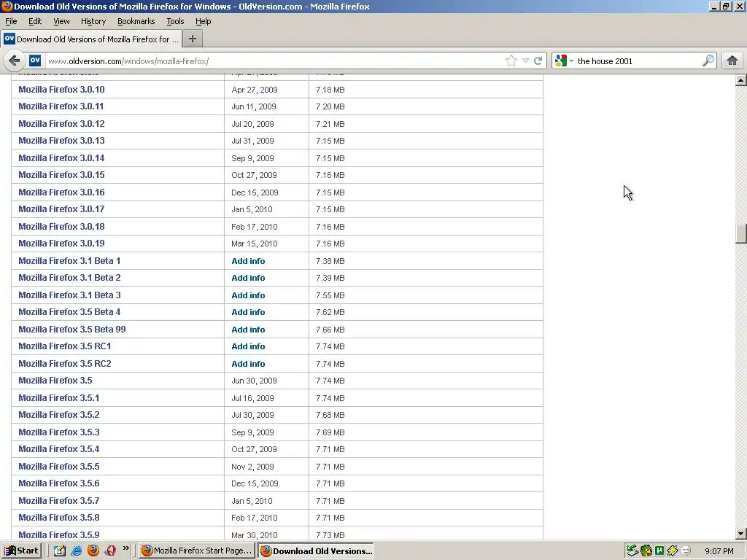
Task: Click Add info for Firefox 3.1 Beta 2
Action: click(x=248, y=278)
